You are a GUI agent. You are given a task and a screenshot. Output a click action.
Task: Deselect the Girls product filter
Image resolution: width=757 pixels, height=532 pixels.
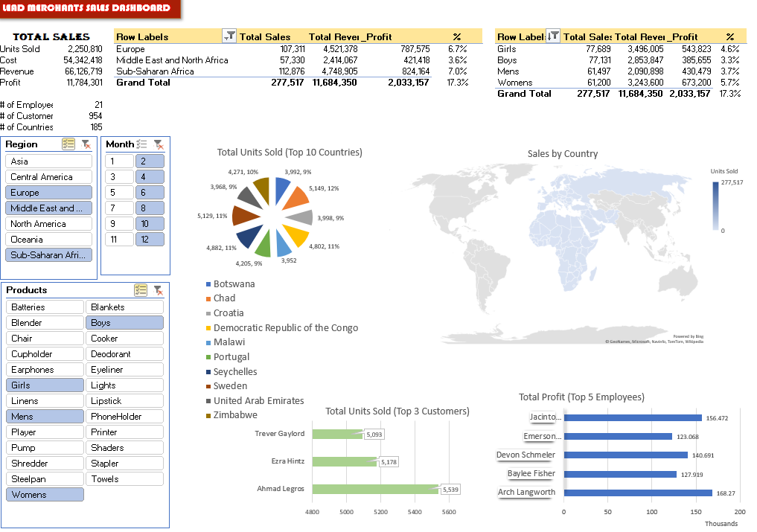[45, 385]
